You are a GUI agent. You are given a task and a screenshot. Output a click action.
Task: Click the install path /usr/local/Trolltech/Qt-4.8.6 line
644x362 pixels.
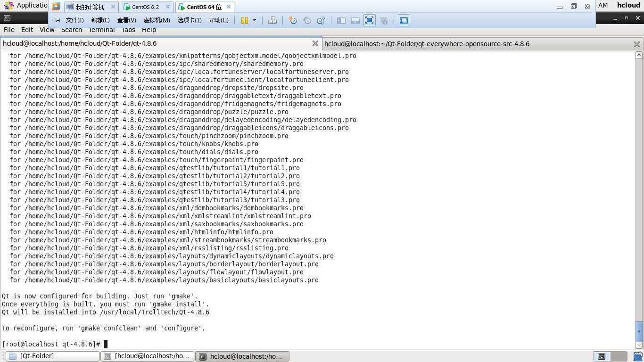(x=106, y=312)
